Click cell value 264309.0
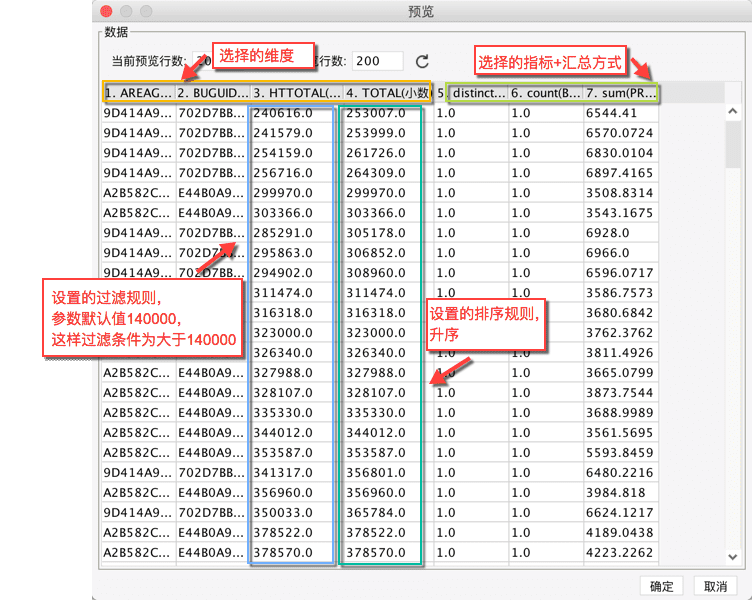Image resolution: width=752 pixels, height=600 pixels. [x=376, y=173]
